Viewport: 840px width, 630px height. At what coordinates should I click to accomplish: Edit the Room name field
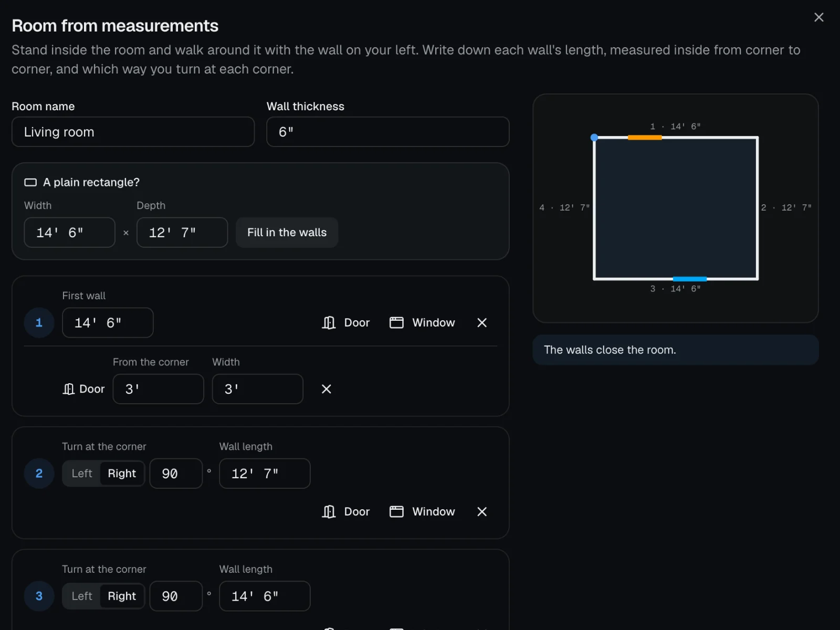coord(133,132)
